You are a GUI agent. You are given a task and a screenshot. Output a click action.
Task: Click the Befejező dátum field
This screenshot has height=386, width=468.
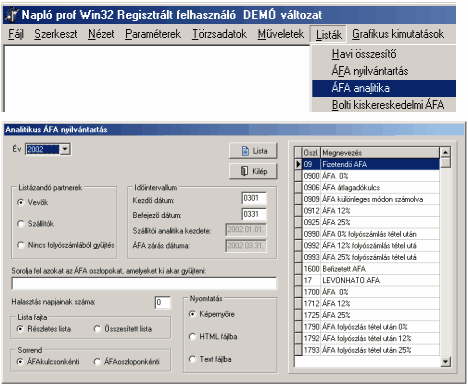coord(254,214)
